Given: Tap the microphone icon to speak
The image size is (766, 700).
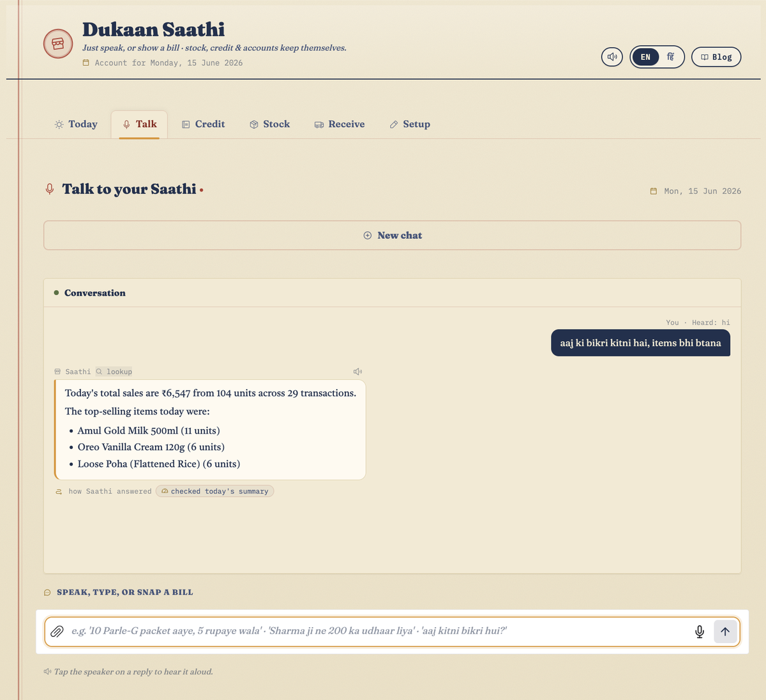Looking at the screenshot, I should click(x=700, y=632).
